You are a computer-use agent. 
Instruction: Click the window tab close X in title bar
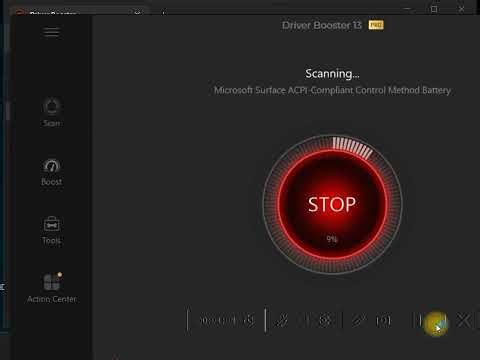pyautogui.click(x=137, y=12)
